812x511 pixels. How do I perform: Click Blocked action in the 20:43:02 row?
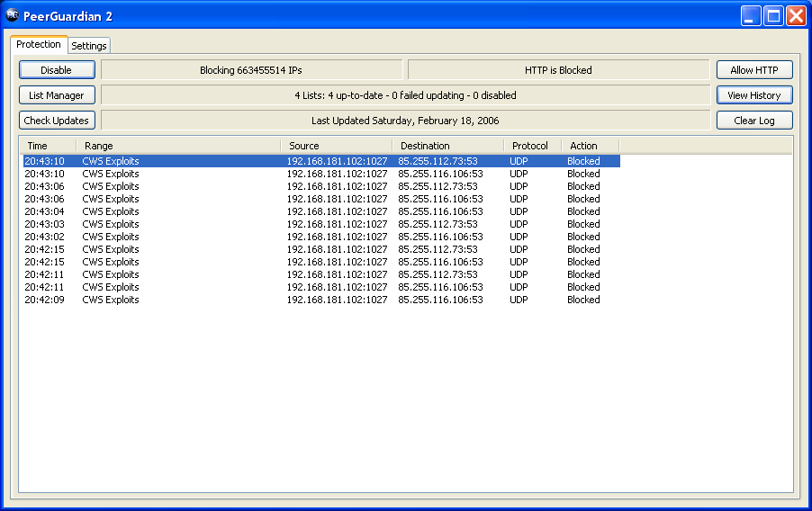583,237
